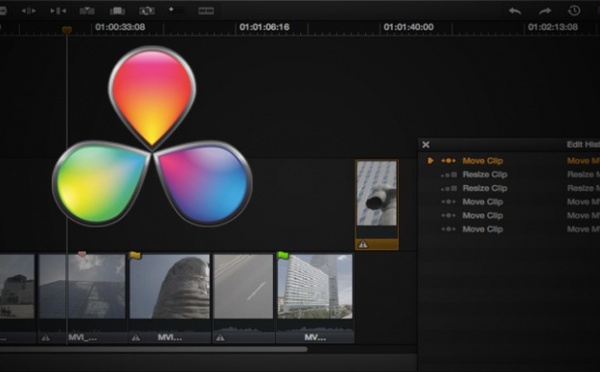Click the 01:01:06:16 timecode on the ruler
This screenshot has height=372, width=600.
coord(264,27)
